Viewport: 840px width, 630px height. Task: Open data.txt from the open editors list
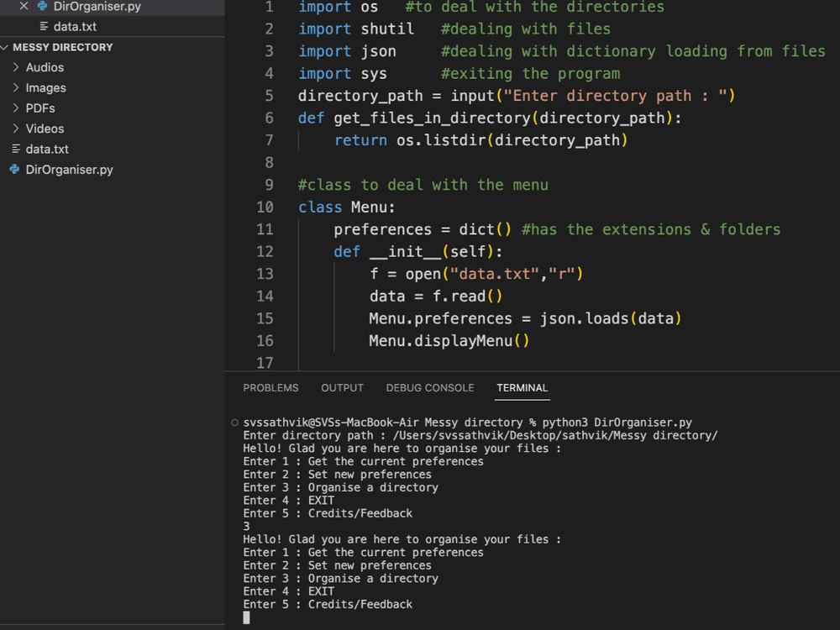pos(75,26)
